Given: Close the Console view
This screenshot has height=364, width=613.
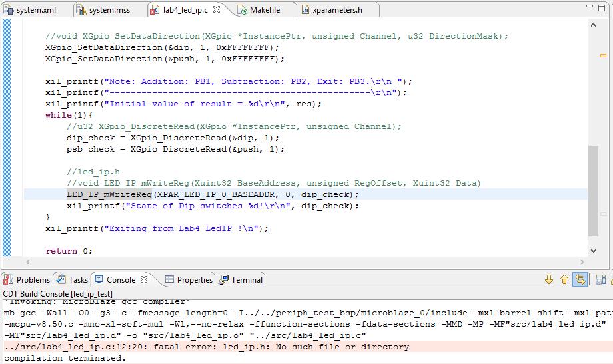Looking at the screenshot, I should point(144,279).
